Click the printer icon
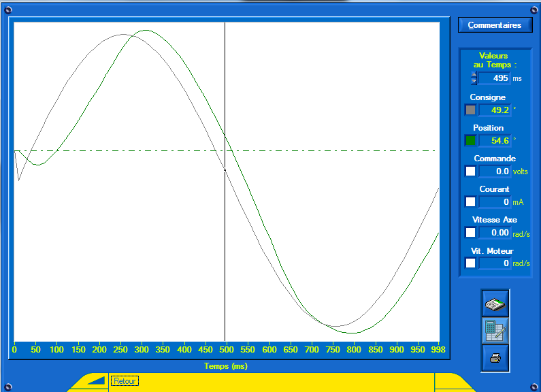 (x=495, y=358)
